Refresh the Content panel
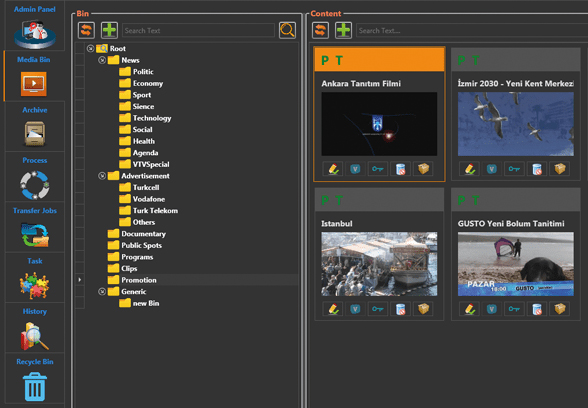The image size is (588, 408). (x=320, y=30)
